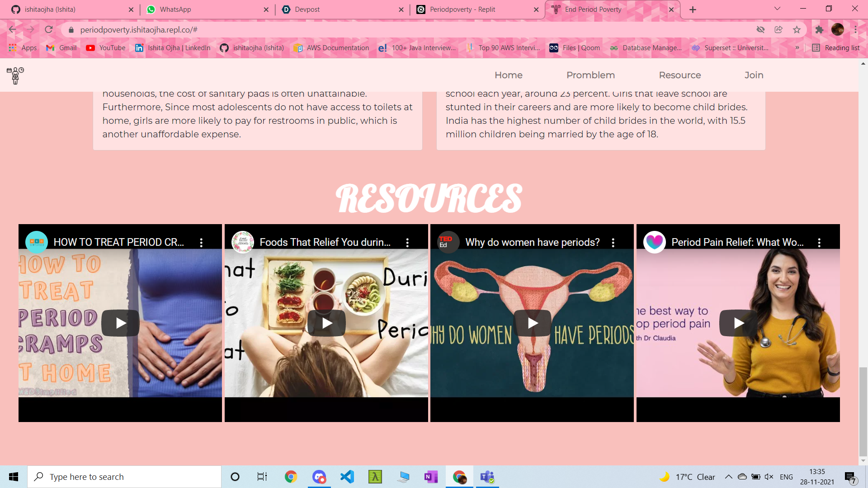Viewport: 868px width, 488px height.
Task: Expand the tab search chevron dropdown
Action: (777, 9)
